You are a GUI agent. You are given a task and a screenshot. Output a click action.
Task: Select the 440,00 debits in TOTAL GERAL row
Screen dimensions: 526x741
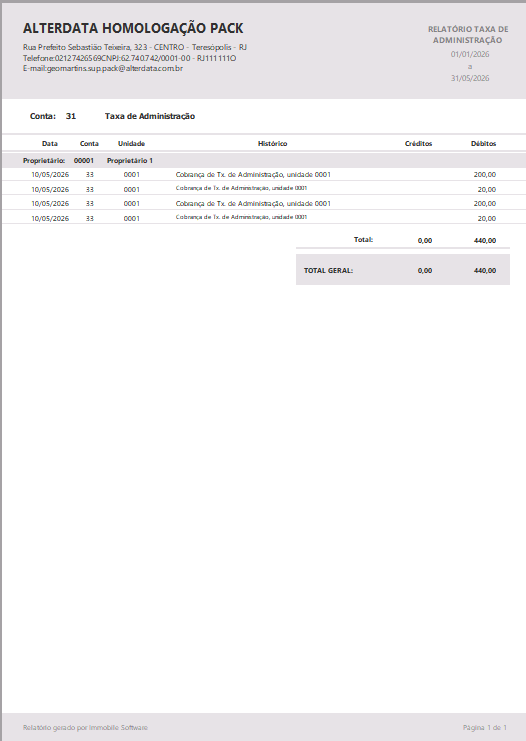pos(485,271)
